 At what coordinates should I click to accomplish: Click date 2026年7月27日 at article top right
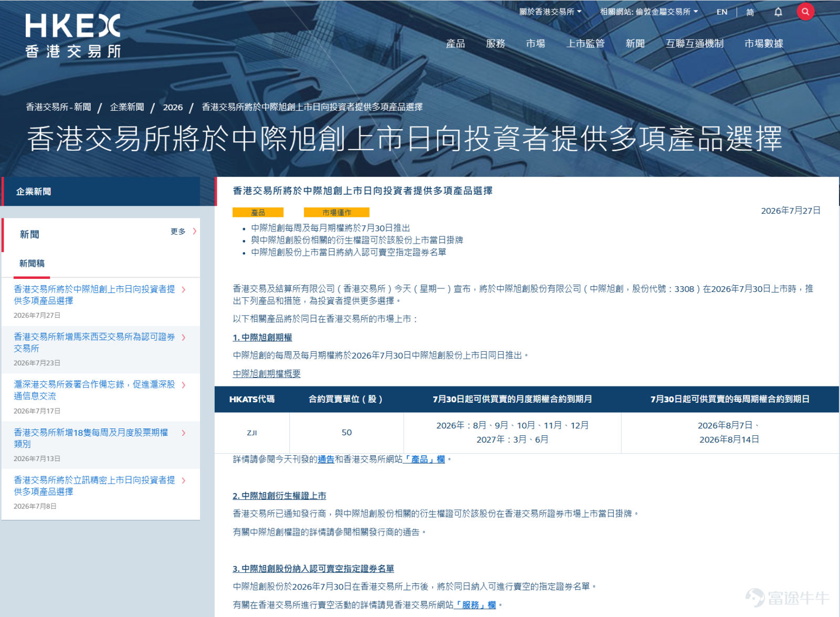791,211
